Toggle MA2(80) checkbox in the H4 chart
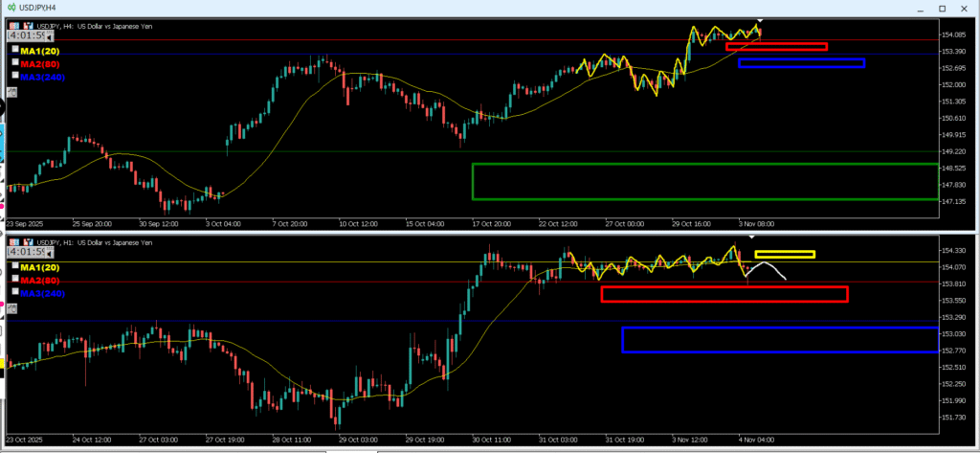This screenshot has height=453, width=980. (14, 62)
